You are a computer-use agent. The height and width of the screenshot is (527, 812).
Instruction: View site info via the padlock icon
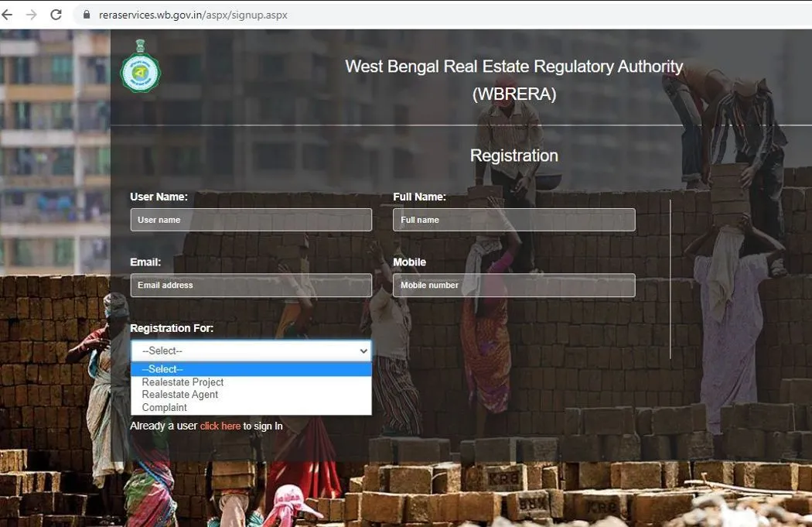[x=85, y=15]
